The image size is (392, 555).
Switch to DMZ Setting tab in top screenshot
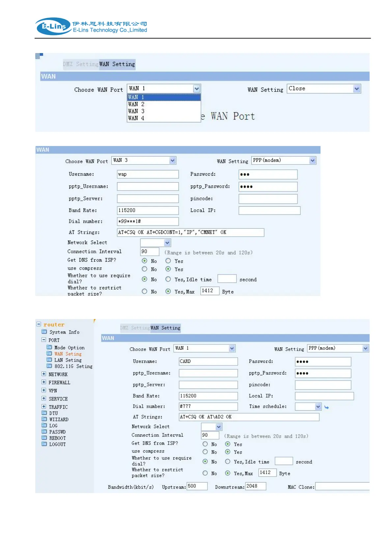[x=81, y=64]
